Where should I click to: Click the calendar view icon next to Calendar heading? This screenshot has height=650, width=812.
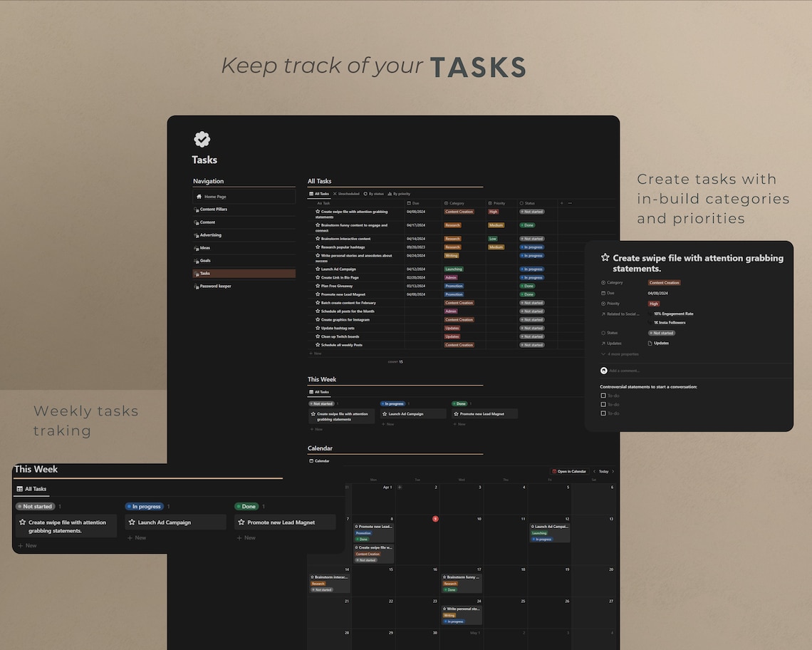(311, 461)
